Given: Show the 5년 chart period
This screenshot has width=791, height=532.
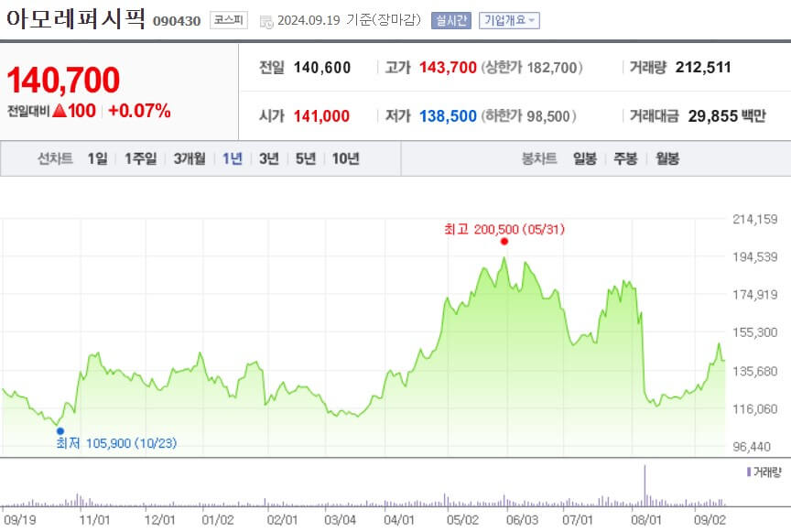Looking at the screenshot, I should pos(305,158).
